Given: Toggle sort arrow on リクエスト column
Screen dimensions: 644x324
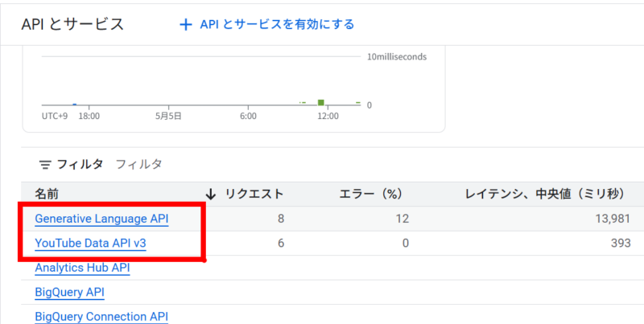Looking at the screenshot, I should [x=211, y=194].
